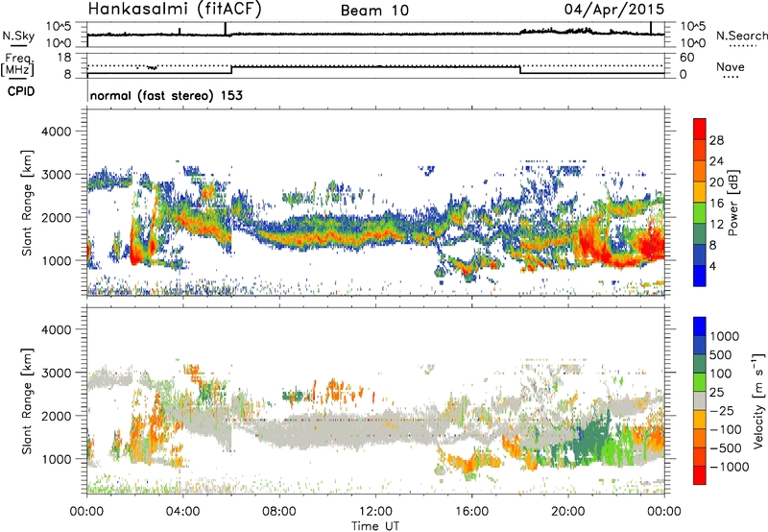This screenshot has width=768, height=532.
Task: Click the 'CPID' row label
Action: coord(21,91)
